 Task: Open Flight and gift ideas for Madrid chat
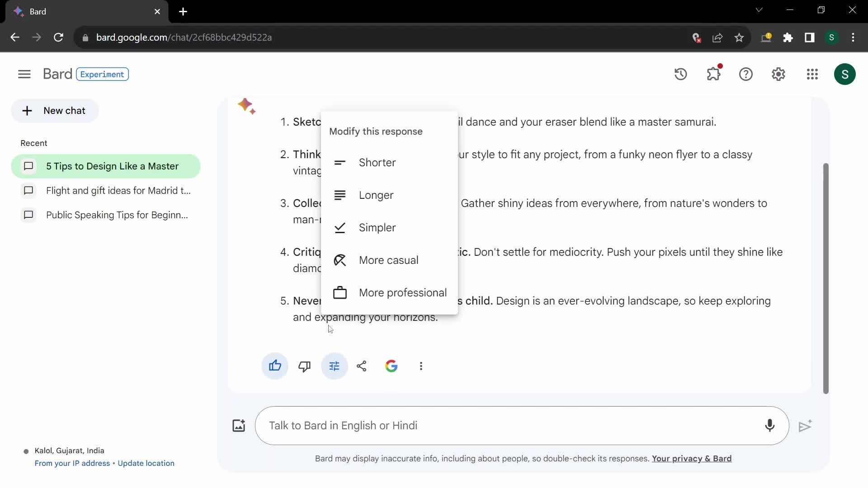click(x=106, y=191)
